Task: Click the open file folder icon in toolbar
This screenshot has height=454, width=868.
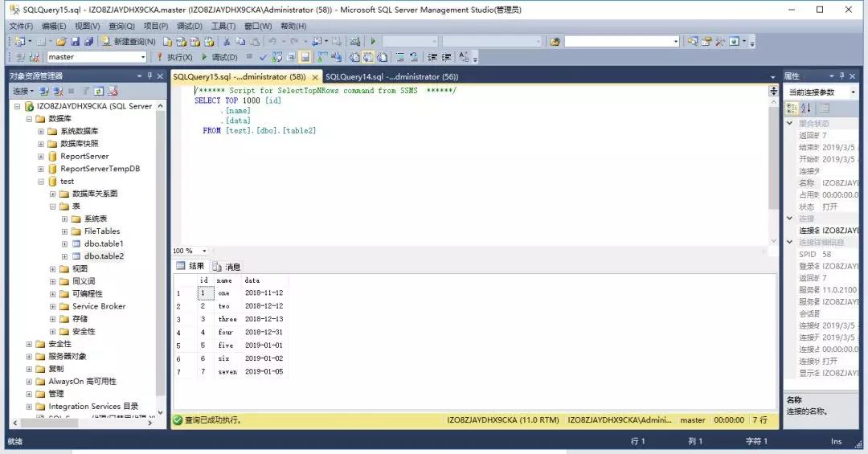Action: [x=61, y=41]
